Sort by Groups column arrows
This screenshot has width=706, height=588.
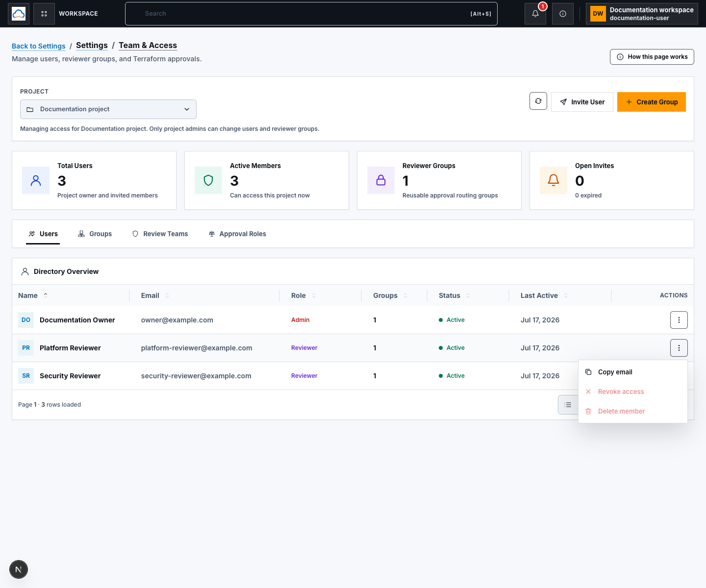pyautogui.click(x=405, y=295)
